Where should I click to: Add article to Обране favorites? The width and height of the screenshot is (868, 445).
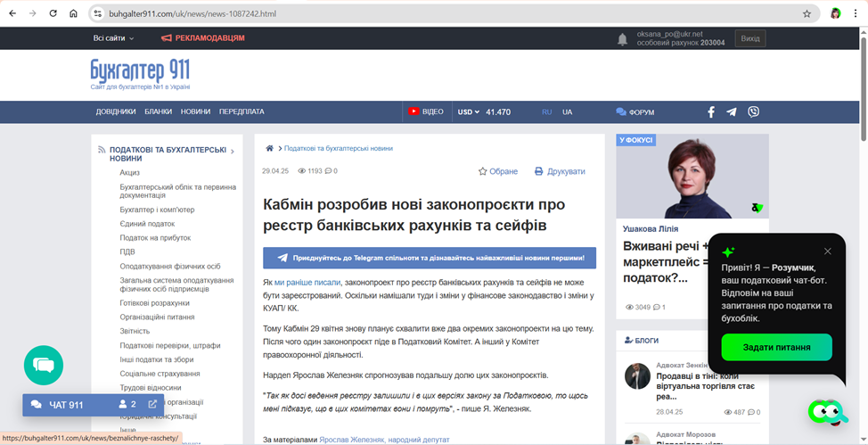click(497, 171)
